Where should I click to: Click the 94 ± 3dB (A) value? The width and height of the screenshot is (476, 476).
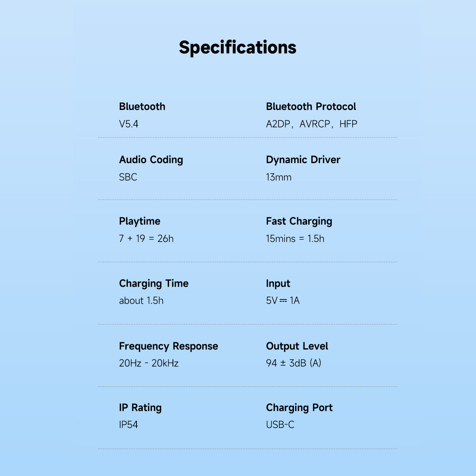point(293,363)
